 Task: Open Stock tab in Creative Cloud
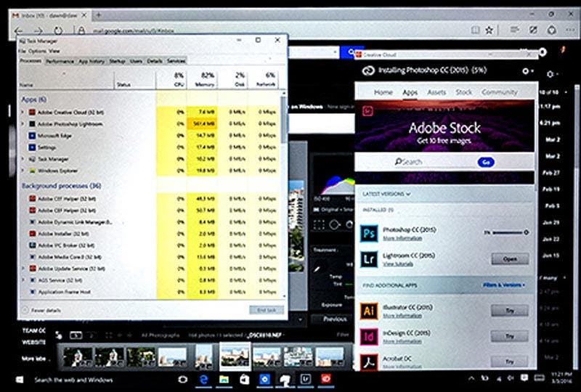pyautogui.click(x=463, y=92)
